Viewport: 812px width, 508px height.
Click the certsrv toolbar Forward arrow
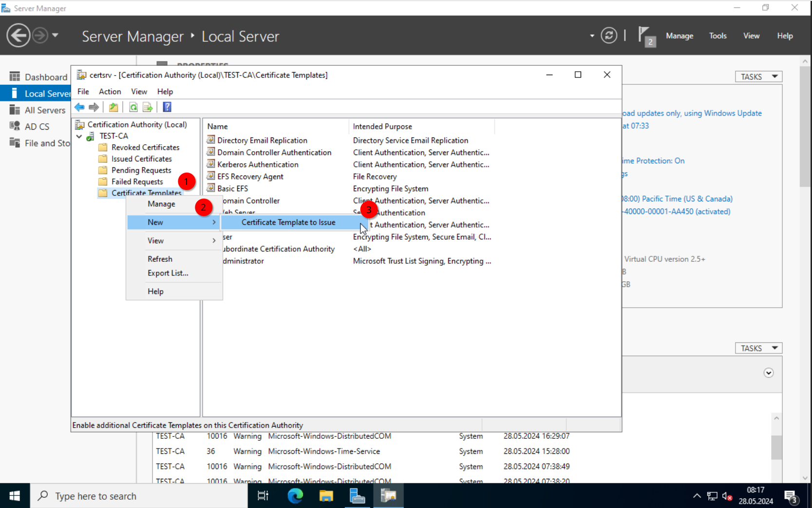(94, 107)
